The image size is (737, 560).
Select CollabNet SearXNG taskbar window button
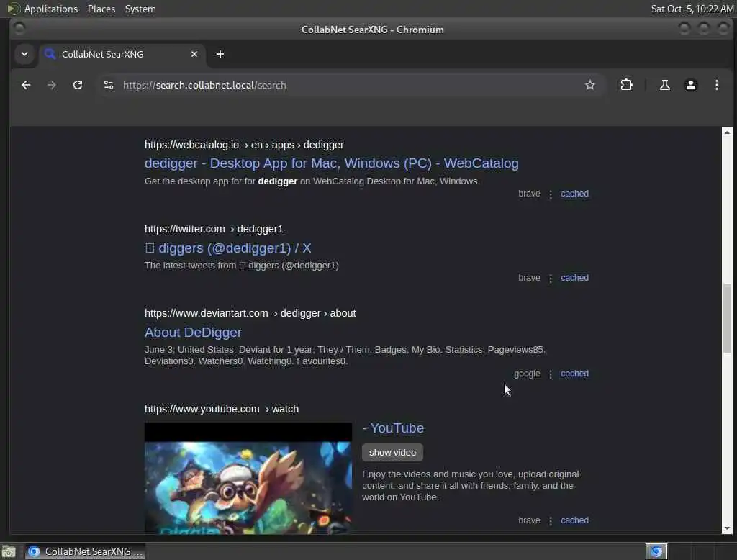[x=85, y=551]
